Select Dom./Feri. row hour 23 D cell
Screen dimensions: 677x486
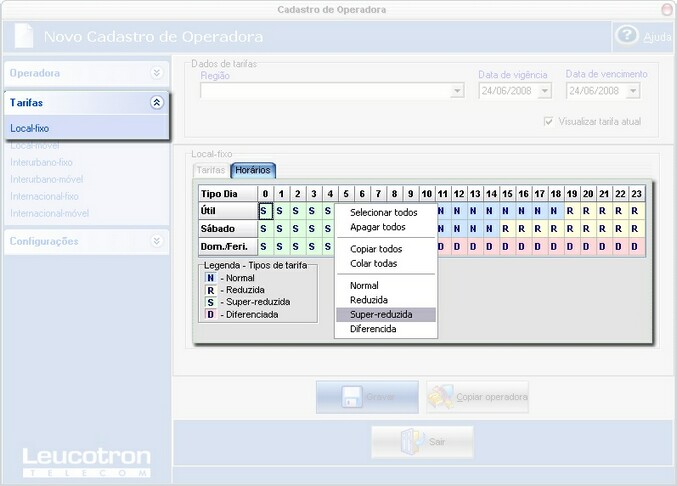point(636,247)
